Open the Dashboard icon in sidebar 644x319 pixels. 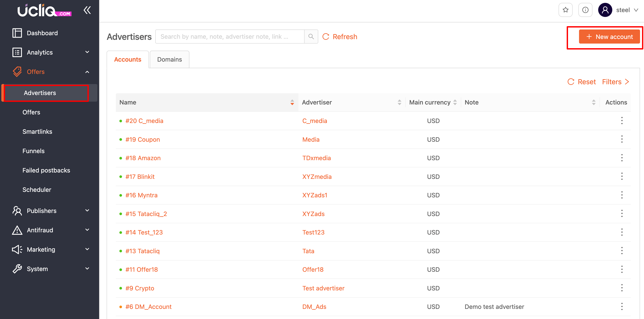17,33
